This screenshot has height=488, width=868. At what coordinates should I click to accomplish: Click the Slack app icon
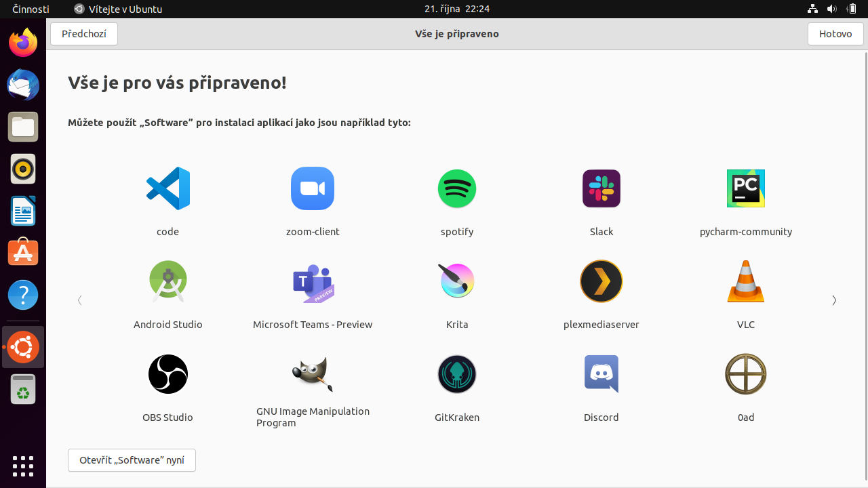coord(601,188)
